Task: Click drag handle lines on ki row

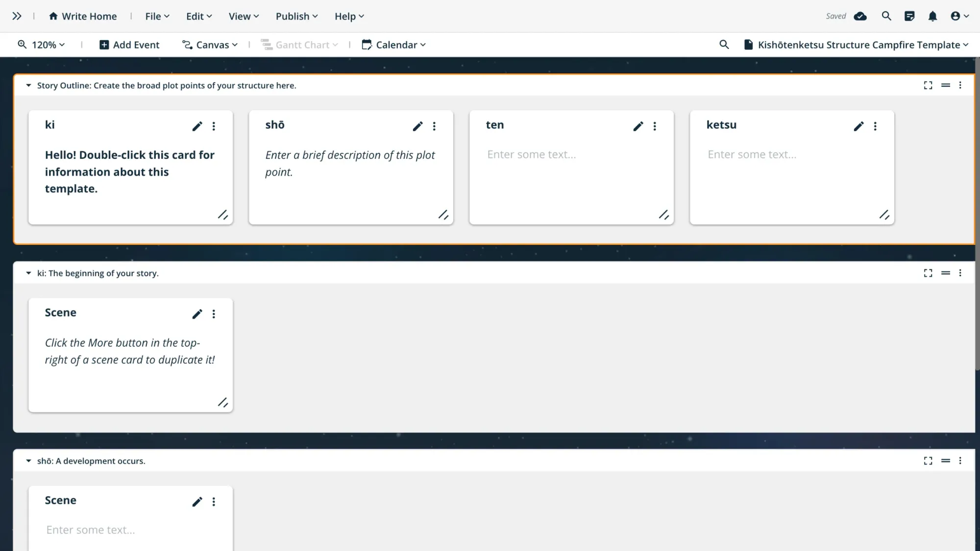Action: click(946, 273)
